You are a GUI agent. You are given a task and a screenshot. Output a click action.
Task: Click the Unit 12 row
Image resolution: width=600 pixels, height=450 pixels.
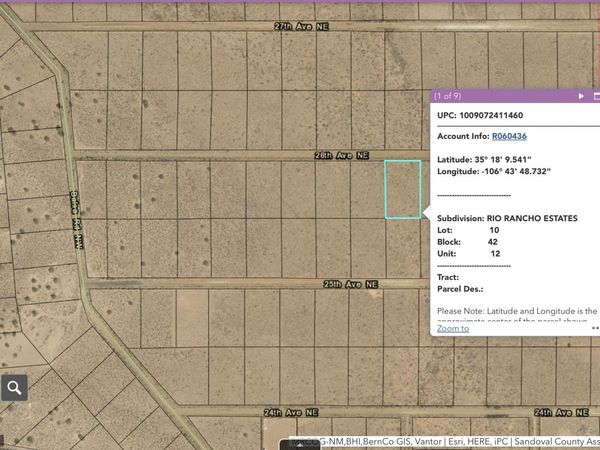[468, 254]
